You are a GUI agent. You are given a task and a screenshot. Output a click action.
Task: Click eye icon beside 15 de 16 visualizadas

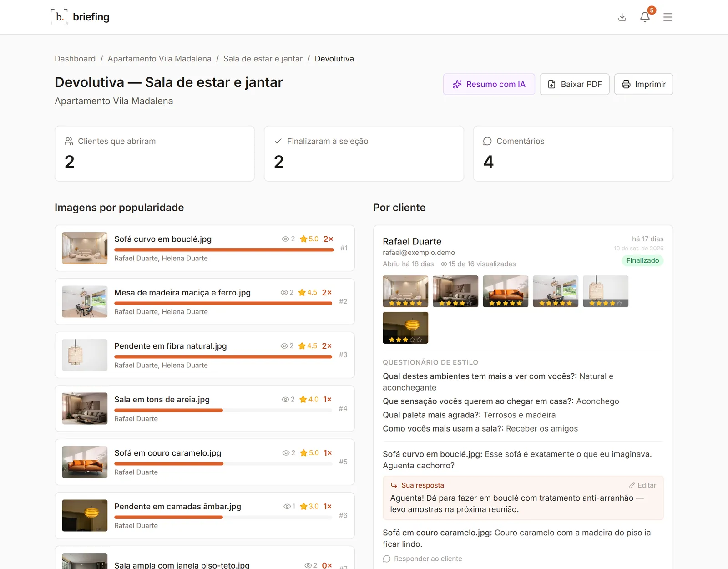tap(444, 264)
